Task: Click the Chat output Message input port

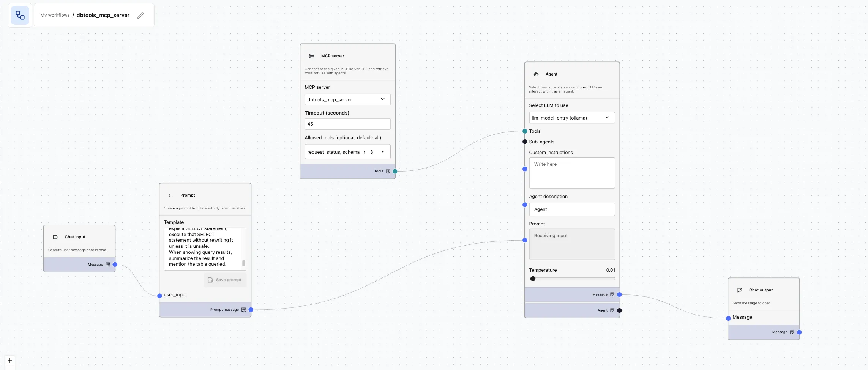Action: [728, 318]
